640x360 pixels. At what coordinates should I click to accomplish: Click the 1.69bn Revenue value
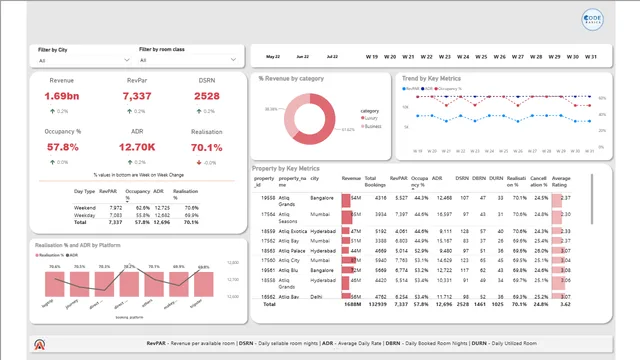62,96
